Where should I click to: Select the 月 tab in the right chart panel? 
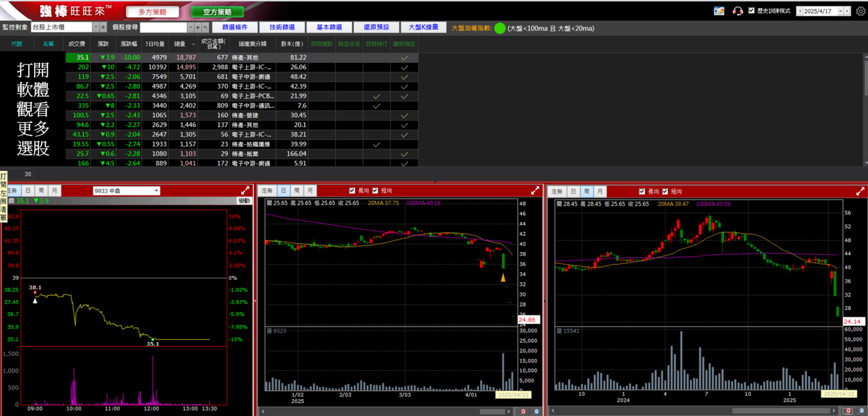tap(600, 191)
